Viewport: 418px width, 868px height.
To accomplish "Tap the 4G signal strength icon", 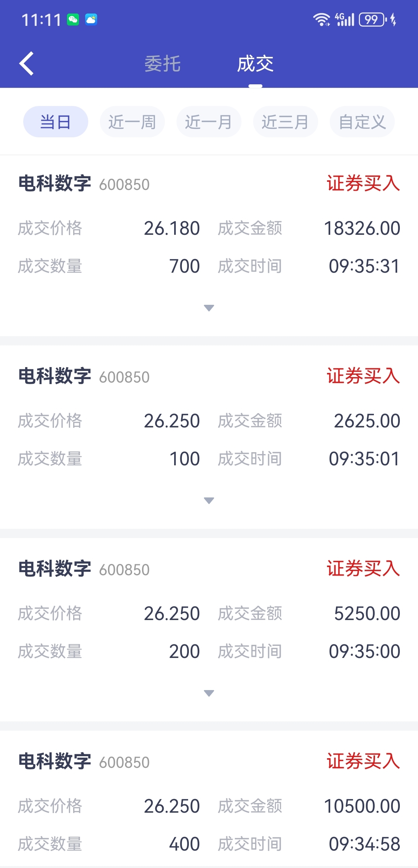I will tap(344, 19).
